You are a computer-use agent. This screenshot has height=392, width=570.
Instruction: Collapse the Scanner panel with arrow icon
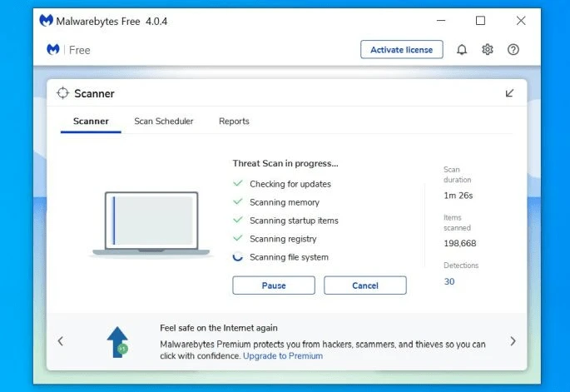click(x=509, y=93)
